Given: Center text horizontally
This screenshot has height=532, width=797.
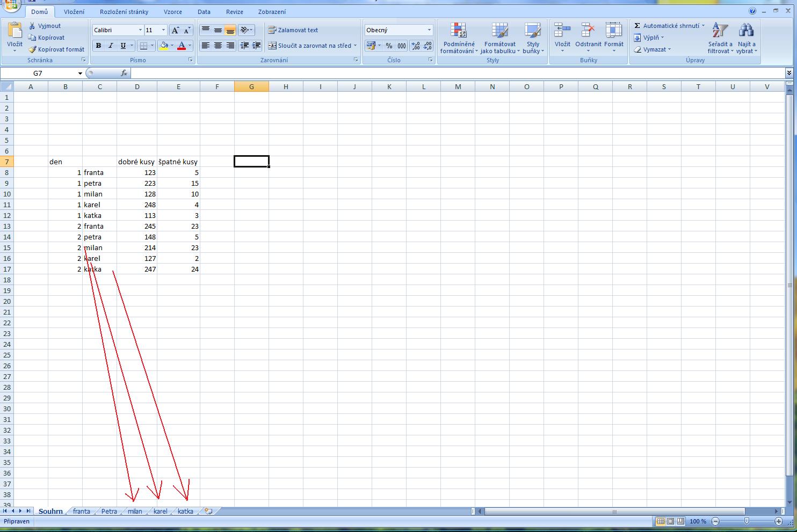Looking at the screenshot, I should pyautogui.click(x=218, y=46).
